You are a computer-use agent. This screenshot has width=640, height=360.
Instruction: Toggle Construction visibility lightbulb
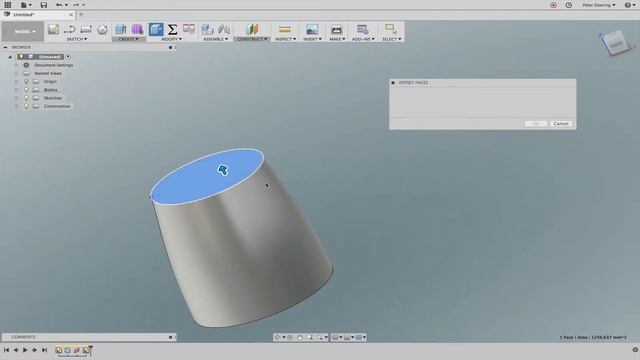(26, 106)
